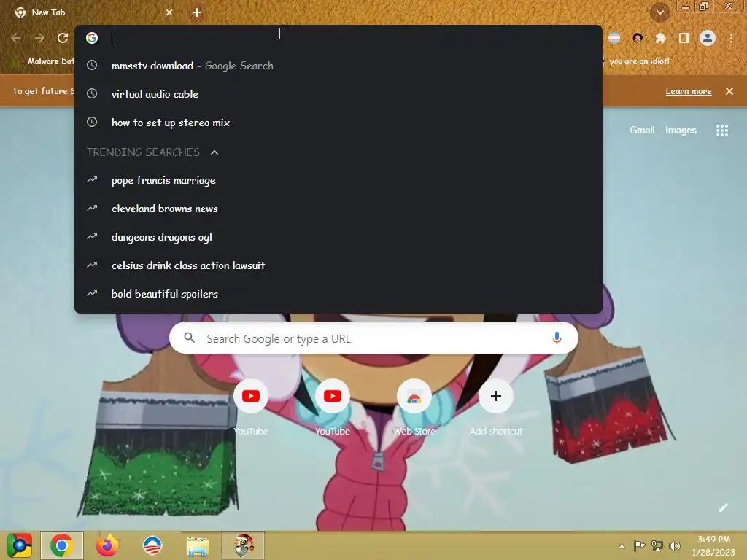Start voice search with microphone icon
The image size is (747, 560).
557,338
